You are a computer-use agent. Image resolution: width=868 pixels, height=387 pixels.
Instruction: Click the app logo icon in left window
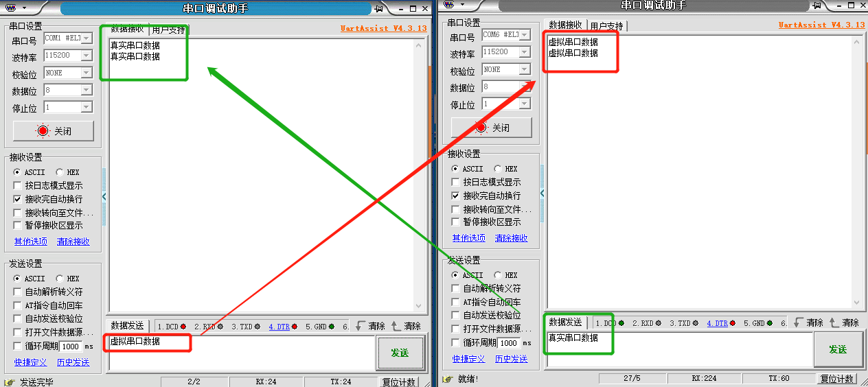pyautogui.click(x=12, y=8)
